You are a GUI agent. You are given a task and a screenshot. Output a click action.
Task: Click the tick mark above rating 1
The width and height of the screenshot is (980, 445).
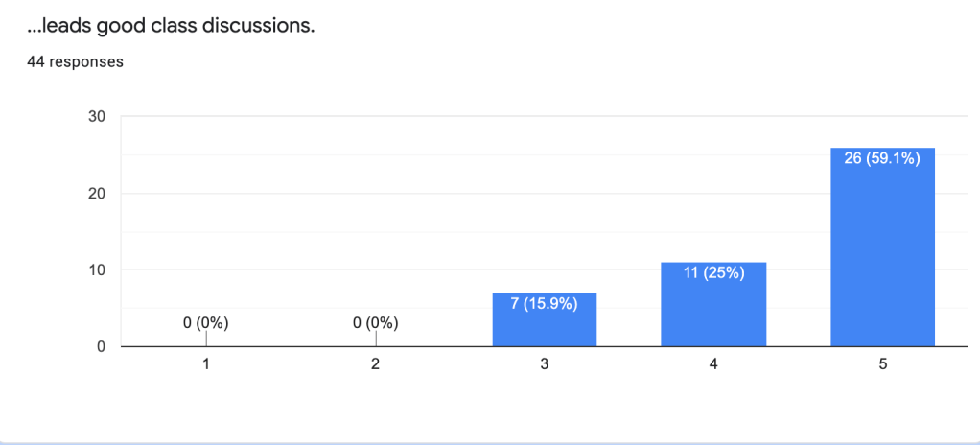[206, 339]
